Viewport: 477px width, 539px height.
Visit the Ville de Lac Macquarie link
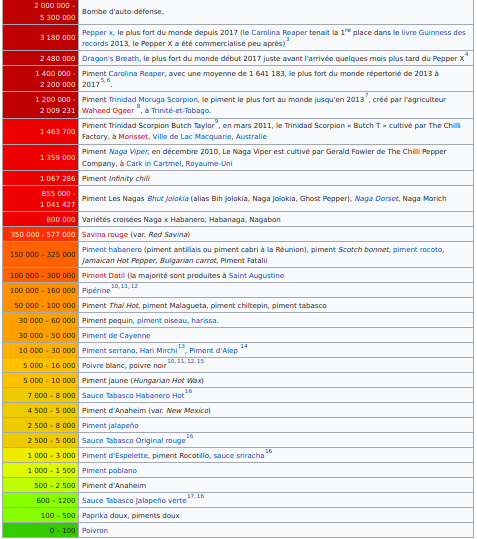[192, 136]
